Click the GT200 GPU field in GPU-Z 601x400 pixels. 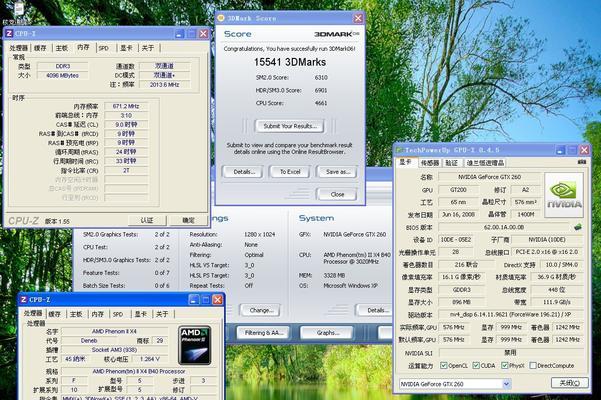(x=458, y=190)
